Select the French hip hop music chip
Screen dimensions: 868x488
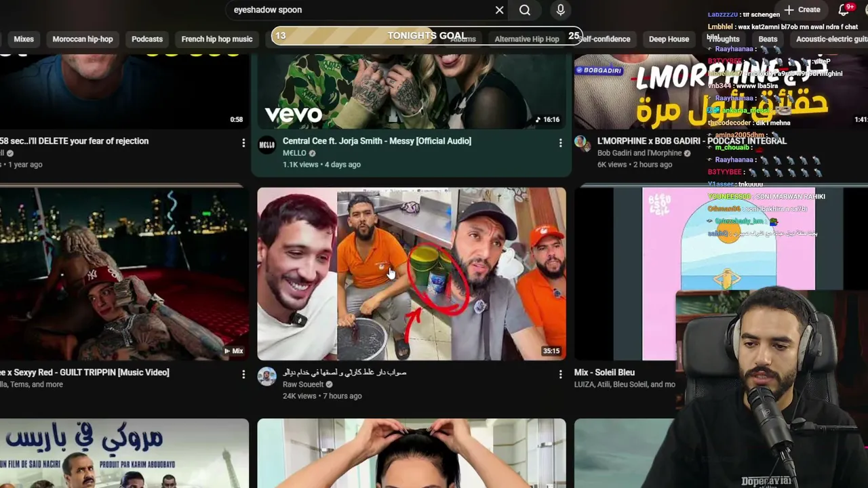[217, 39]
